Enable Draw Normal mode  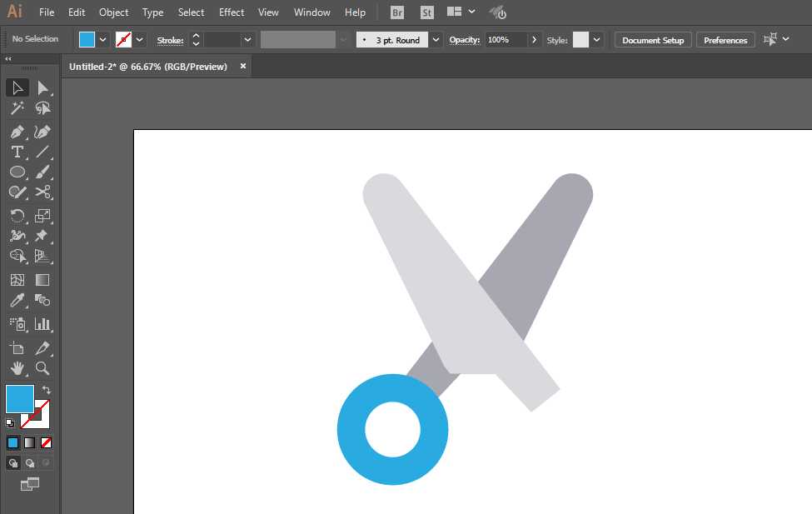(13, 463)
